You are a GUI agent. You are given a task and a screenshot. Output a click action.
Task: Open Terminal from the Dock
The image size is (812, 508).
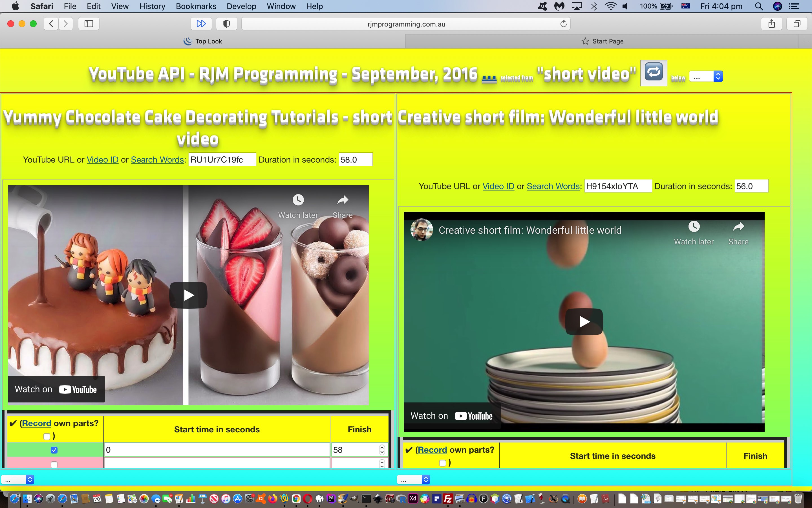[x=366, y=499]
